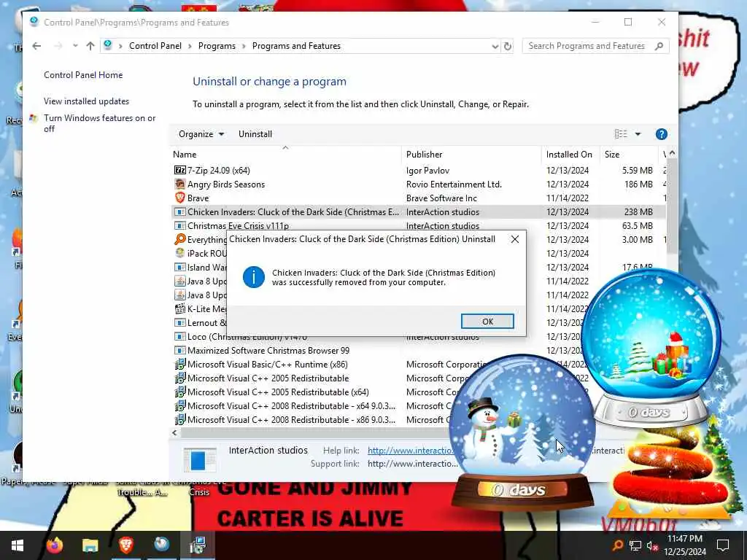Viewport: 747px width, 560px height.
Task: Open File Explorer from the taskbar
Action: (x=90, y=545)
